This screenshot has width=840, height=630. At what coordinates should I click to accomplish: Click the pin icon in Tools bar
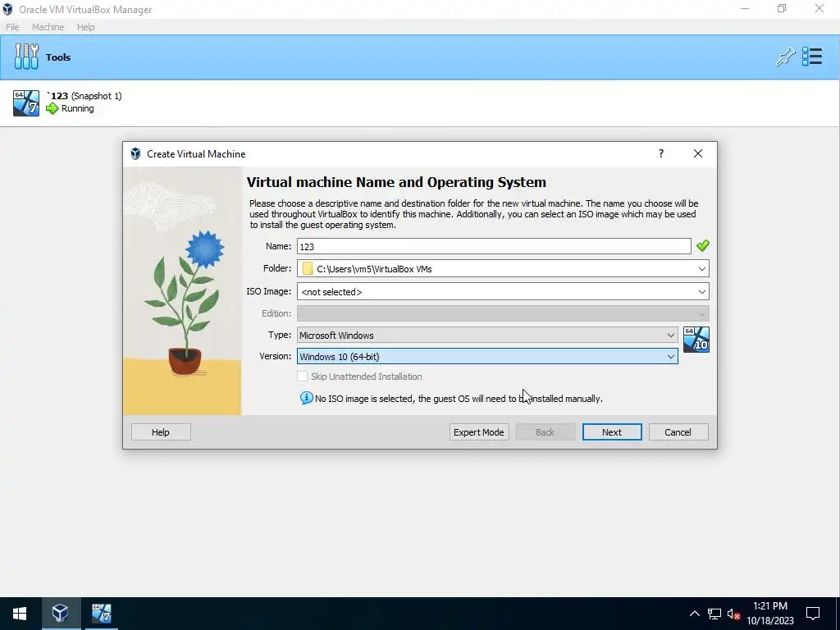coord(785,57)
